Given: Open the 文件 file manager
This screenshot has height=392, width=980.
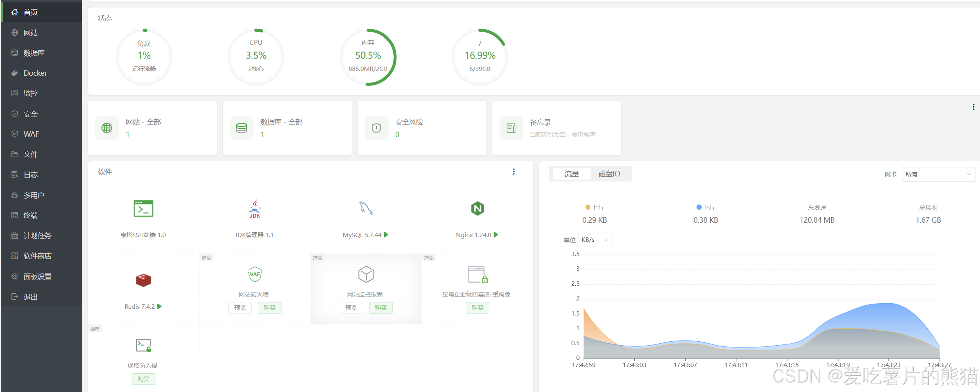Looking at the screenshot, I should [x=31, y=154].
